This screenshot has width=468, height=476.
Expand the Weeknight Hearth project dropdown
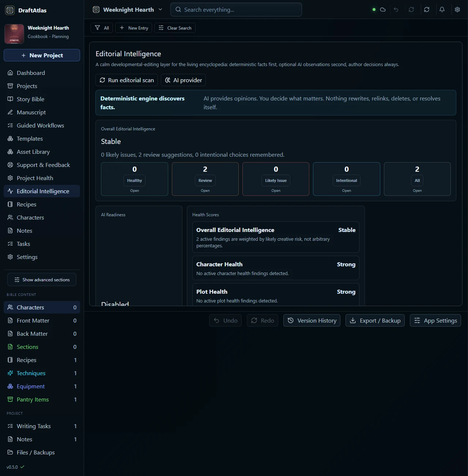pyautogui.click(x=127, y=9)
